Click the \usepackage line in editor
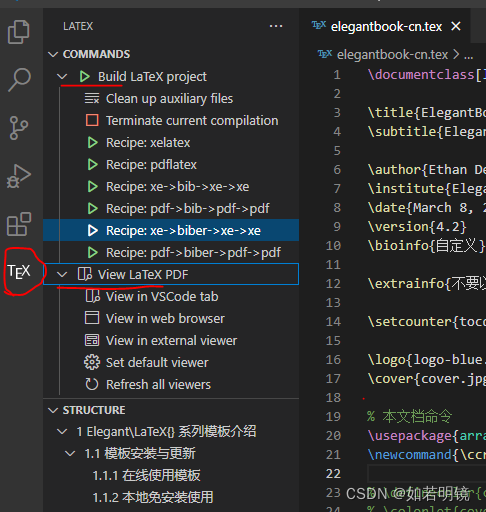Screen dimensions: 486x512 [x=427, y=436]
